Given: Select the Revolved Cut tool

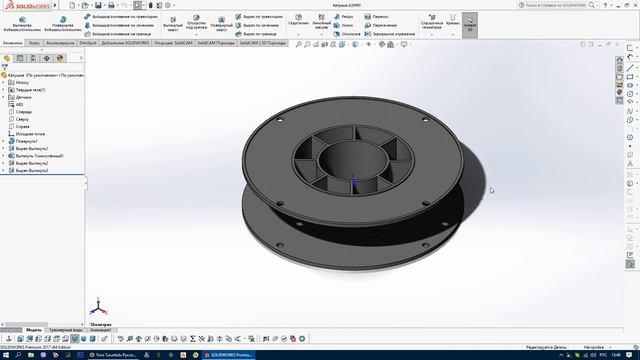Looking at the screenshot, I should click(x=221, y=24).
